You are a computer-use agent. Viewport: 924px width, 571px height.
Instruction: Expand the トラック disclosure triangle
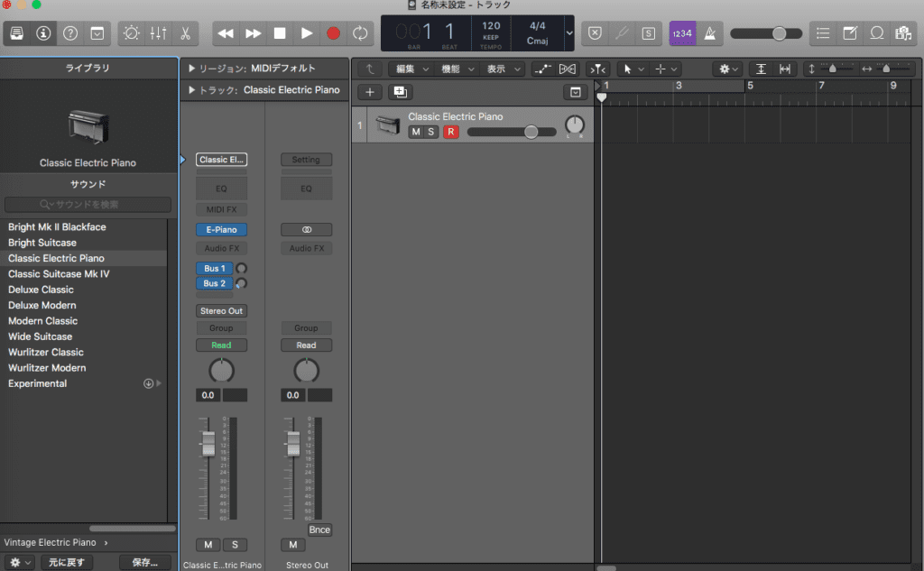pyautogui.click(x=191, y=90)
